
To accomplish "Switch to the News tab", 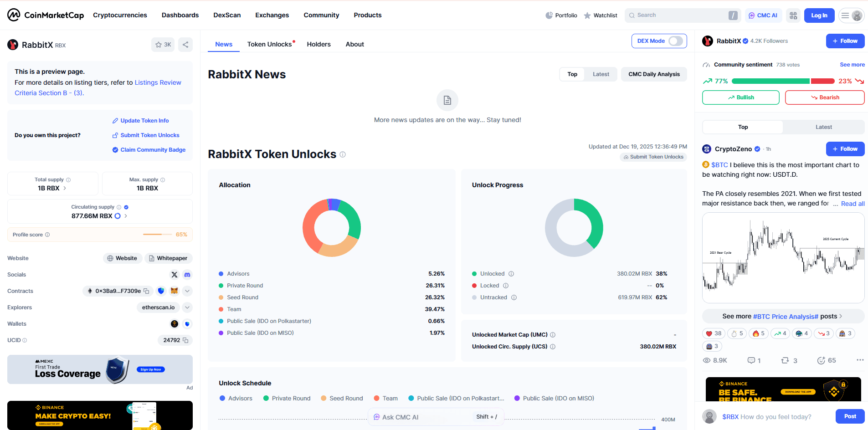I will tap(224, 44).
